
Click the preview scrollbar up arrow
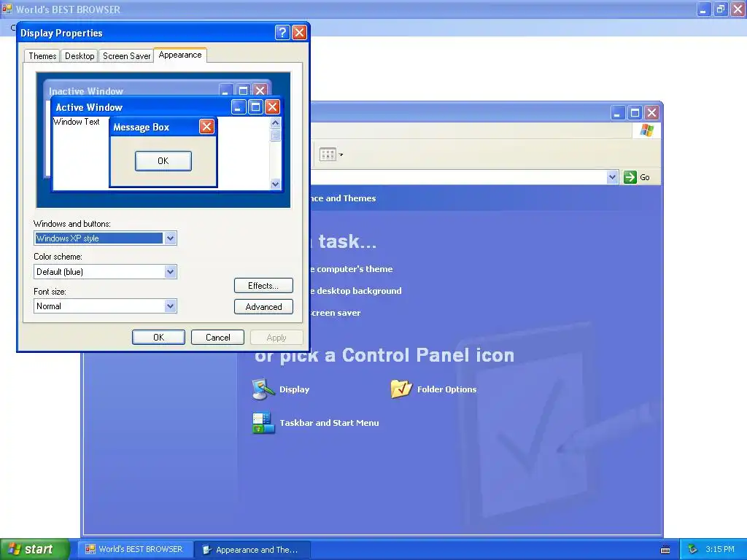tap(275, 122)
